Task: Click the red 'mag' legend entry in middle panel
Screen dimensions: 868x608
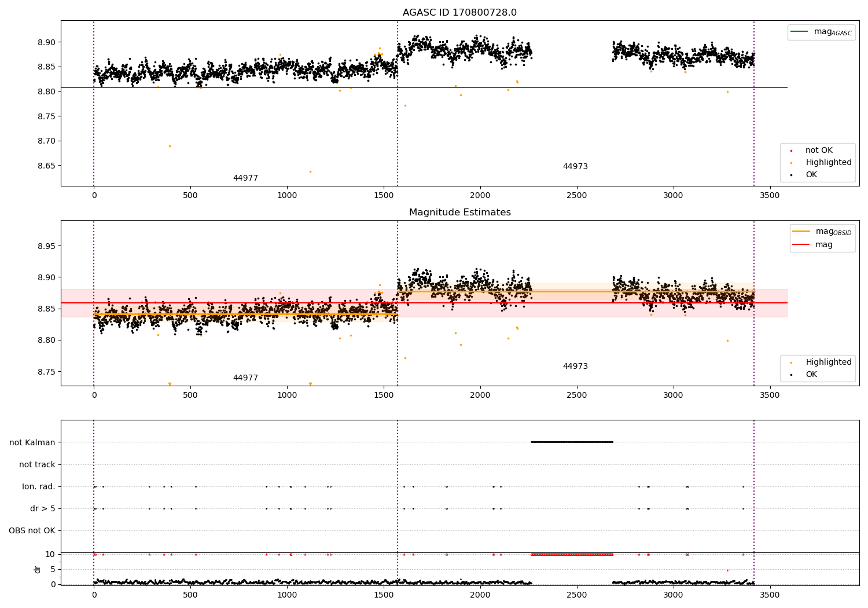Action: (x=812, y=244)
